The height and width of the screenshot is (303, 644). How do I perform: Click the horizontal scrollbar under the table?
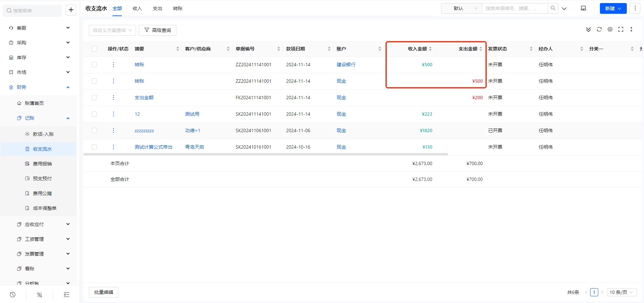point(266,154)
